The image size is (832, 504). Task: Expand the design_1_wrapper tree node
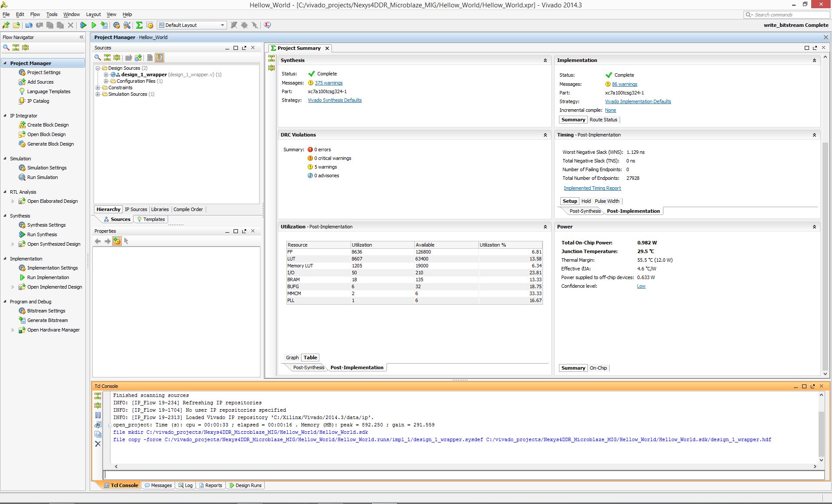point(106,75)
